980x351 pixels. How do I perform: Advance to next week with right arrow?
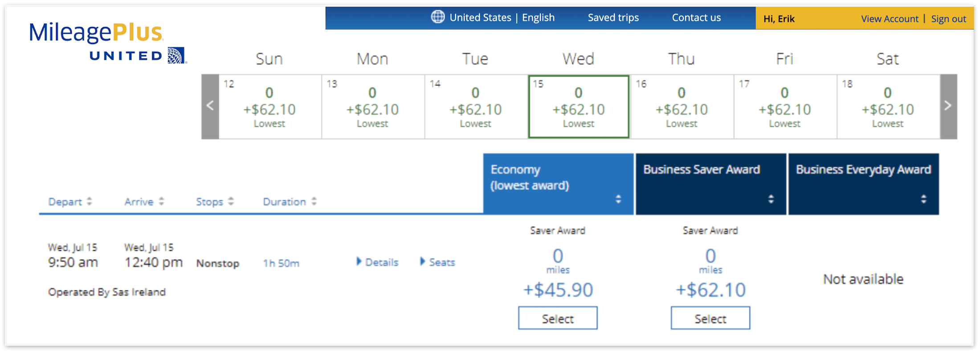[x=948, y=106]
